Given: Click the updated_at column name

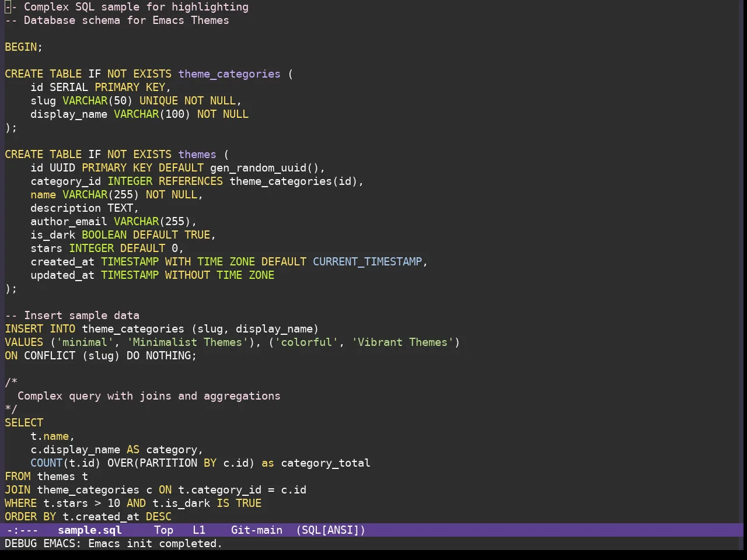Looking at the screenshot, I should (x=62, y=275).
